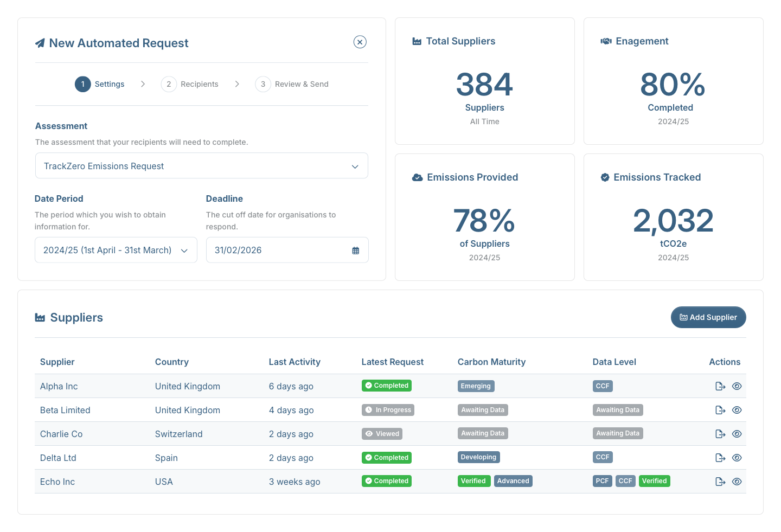This screenshot has height=532, width=781.
Task: Click the Total Suppliers chart icon
Action: pyautogui.click(x=417, y=41)
